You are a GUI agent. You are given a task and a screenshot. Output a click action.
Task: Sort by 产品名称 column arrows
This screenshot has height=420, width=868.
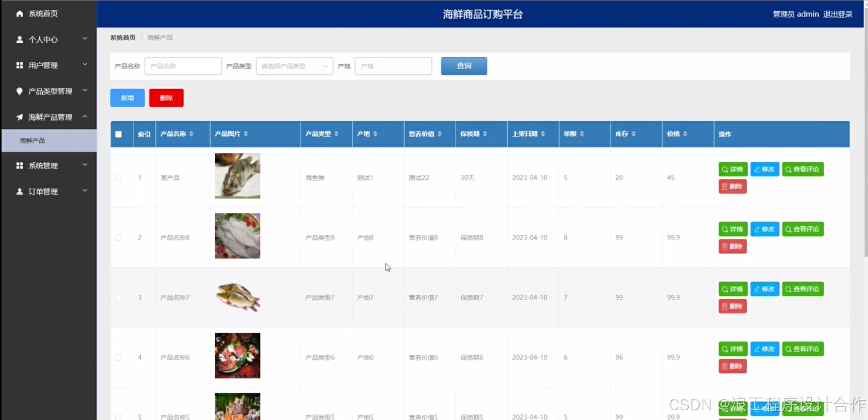click(x=192, y=134)
